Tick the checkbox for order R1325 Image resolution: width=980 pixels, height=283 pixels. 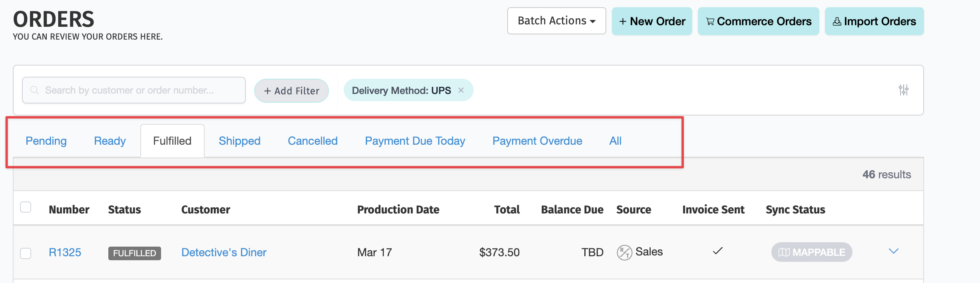click(x=26, y=253)
